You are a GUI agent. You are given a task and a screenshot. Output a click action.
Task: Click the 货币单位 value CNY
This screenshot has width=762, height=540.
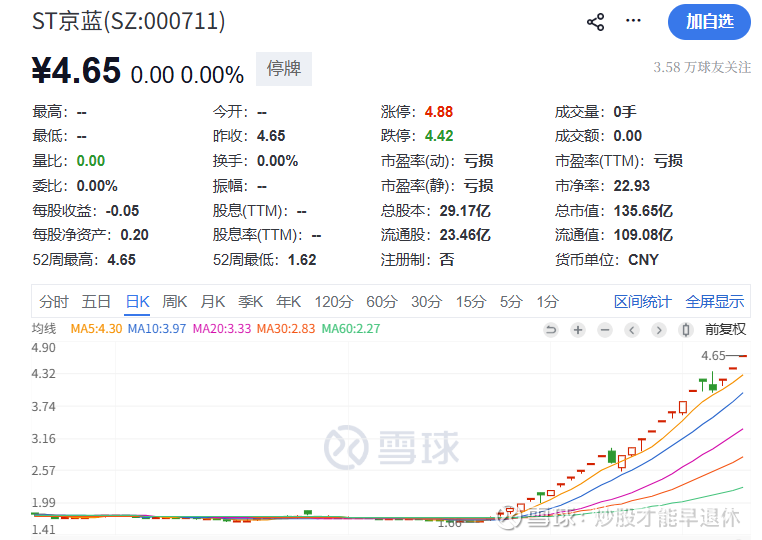(643, 260)
